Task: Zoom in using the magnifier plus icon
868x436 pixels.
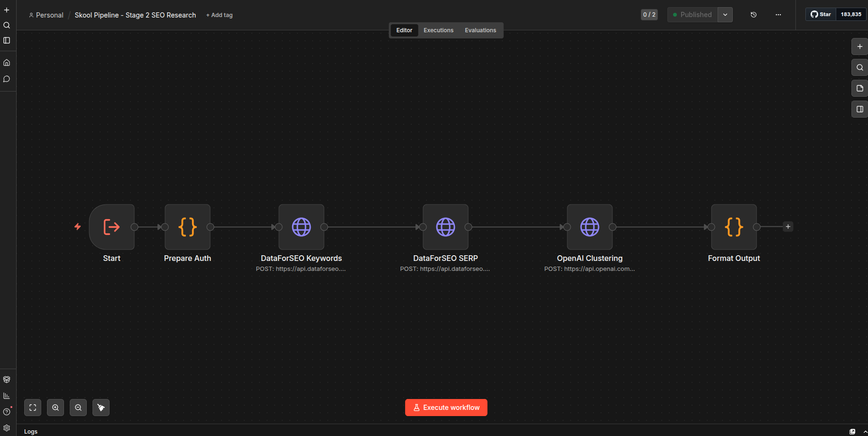Action: coord(55,407)
